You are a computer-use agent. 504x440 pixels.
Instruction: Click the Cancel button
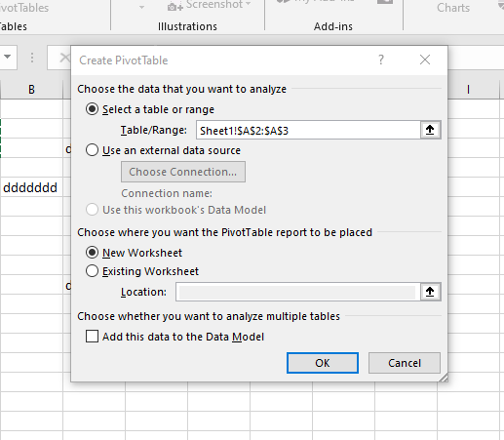tap(405, 363)
